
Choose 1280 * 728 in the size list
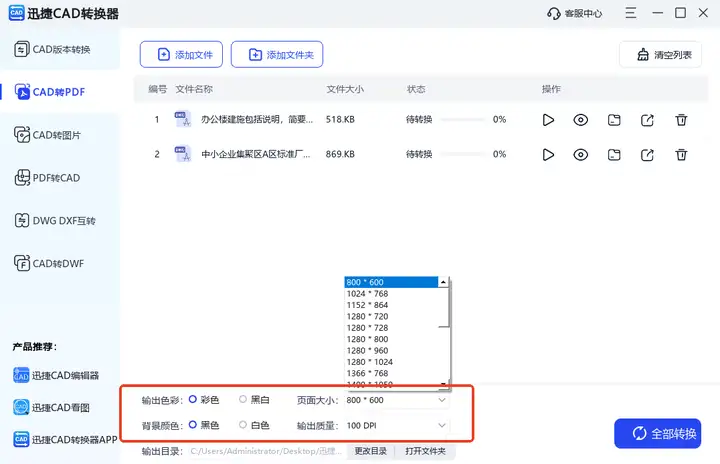pyautogui.click(x=391, y=328)
